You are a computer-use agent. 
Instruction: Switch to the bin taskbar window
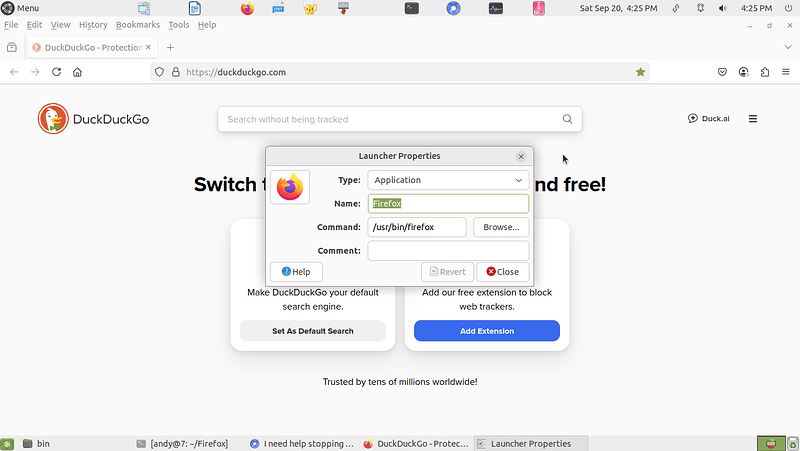click(76, 443)
